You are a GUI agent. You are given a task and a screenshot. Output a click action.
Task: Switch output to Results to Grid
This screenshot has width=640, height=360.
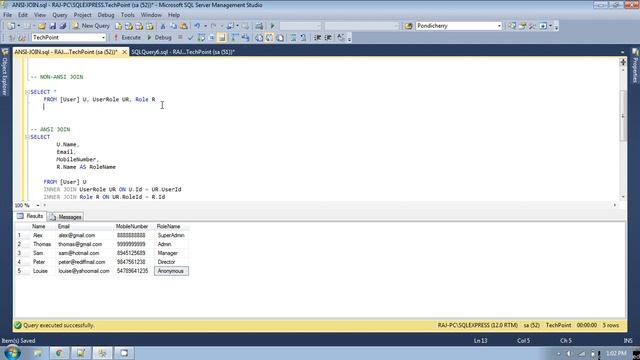pos(269,38)
